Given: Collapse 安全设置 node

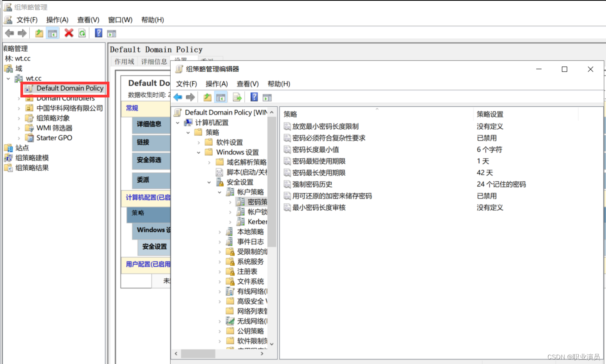Looking at the screenshot, I should (209, 182).
